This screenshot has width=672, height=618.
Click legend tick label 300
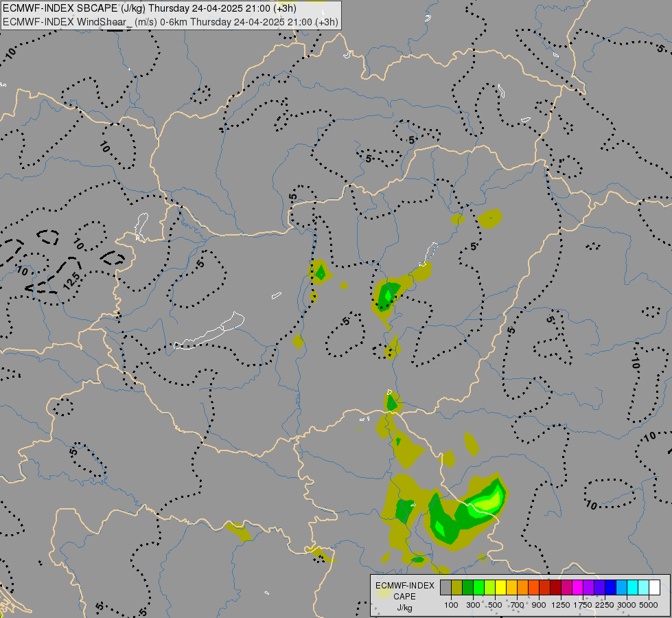473,605
